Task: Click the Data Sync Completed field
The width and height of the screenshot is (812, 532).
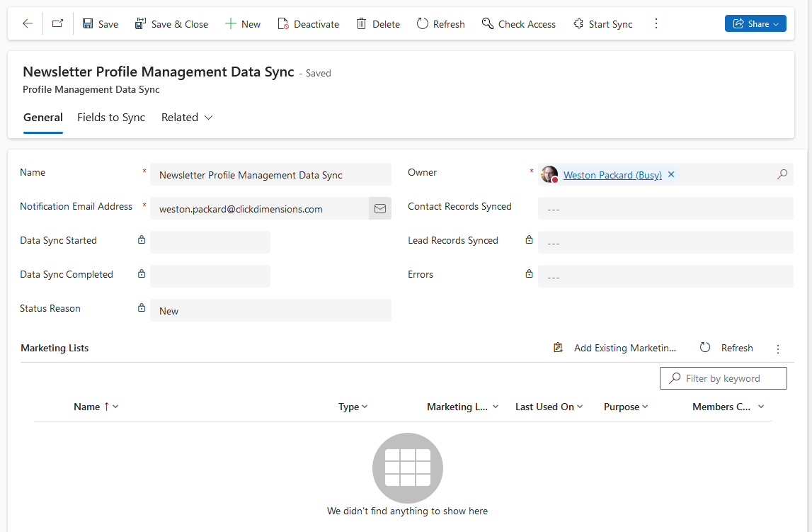Action: click(x=210, y=276)
